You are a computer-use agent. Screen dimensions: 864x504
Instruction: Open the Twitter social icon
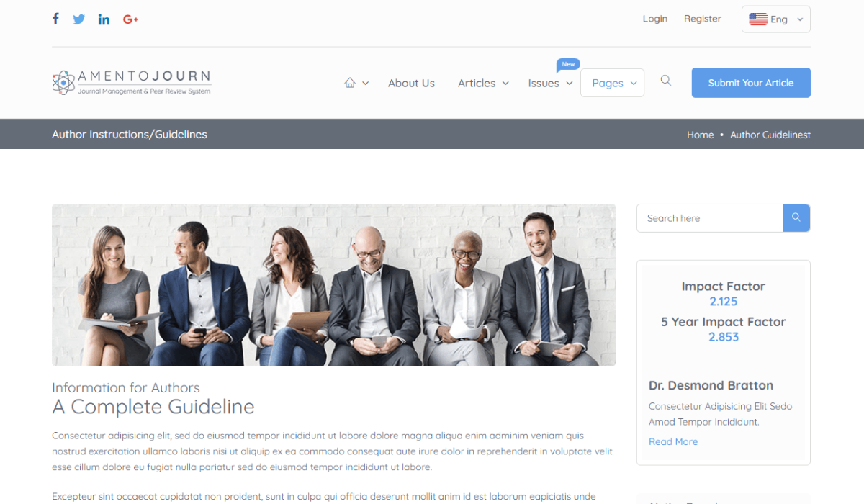point(79,19)
